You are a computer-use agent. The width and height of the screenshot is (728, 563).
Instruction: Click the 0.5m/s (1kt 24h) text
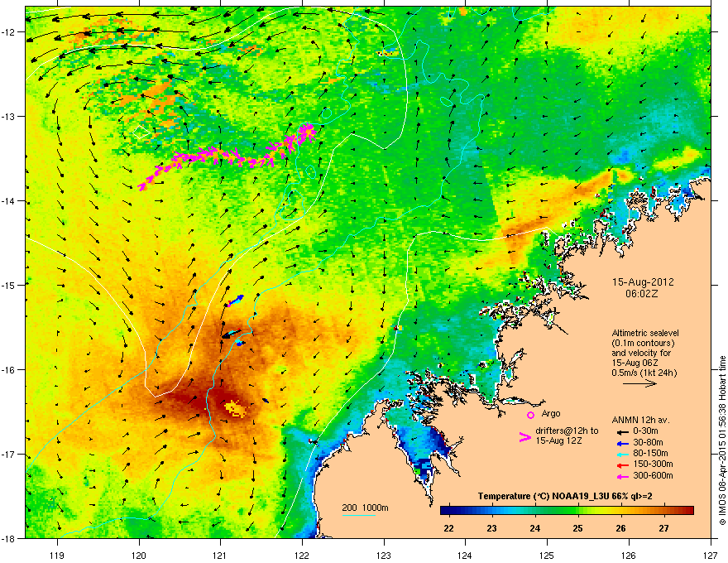(x=644, y=373)
